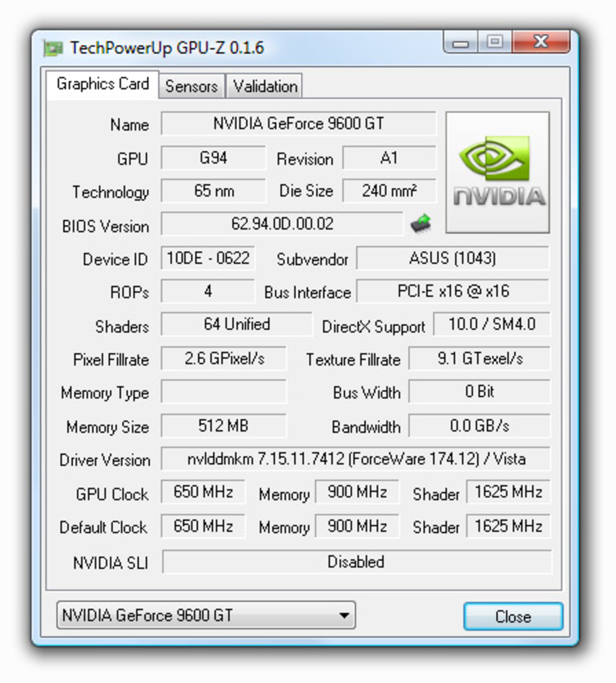Image resolution: width=616 pixels, height=683 pixels.
Task: Click the Pixel Fillrate field 2.6 GPixel/s
Action: point(224,359)
